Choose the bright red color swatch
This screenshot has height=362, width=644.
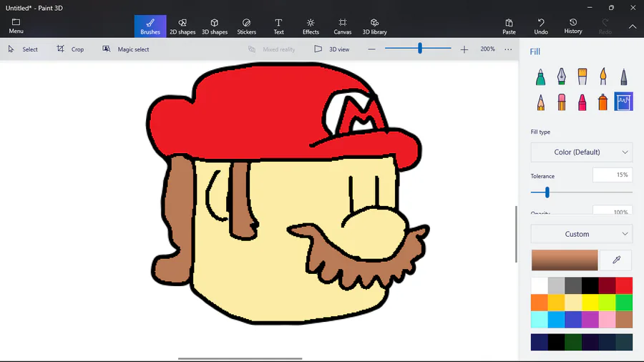pos(624,285)
